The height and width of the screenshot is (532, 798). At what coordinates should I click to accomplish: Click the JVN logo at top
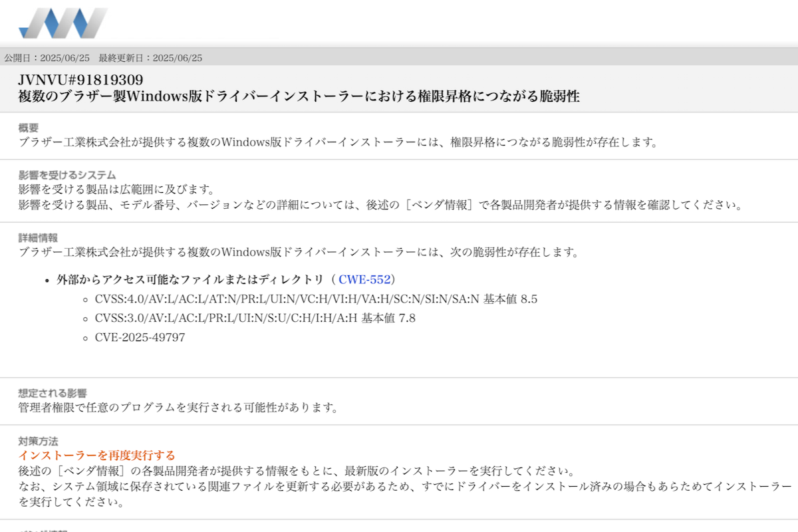coord(63,23)
